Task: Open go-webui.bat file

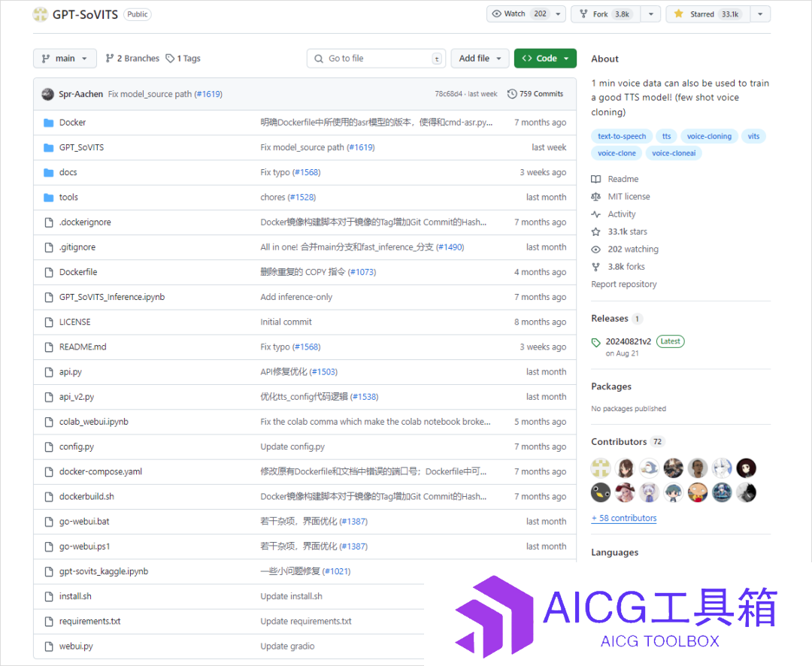Action: [84, 522]
